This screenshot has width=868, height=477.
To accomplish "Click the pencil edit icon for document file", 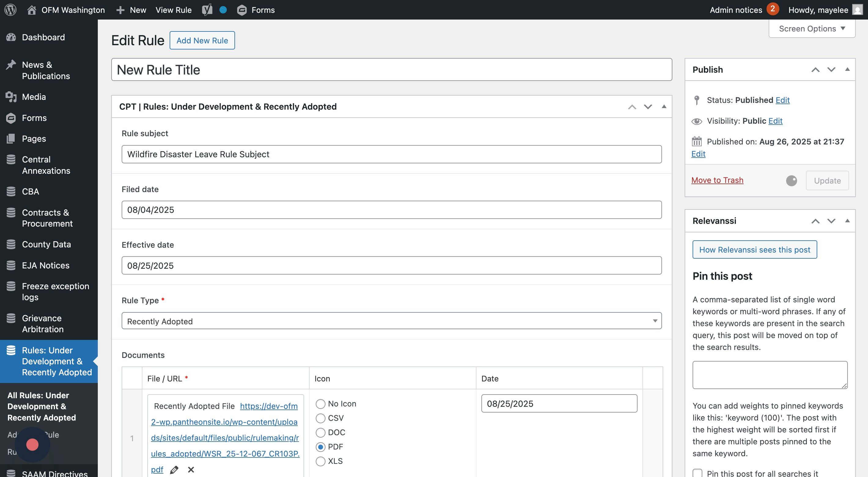I will click(x=174, y=470).
